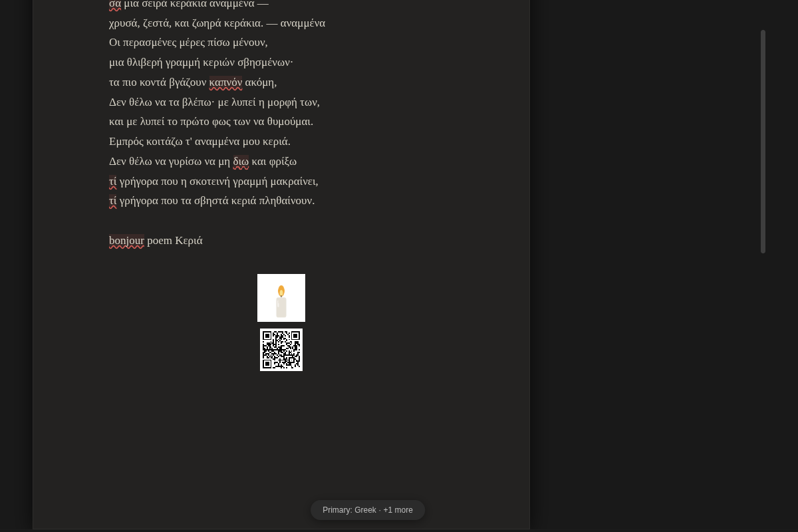Screen dimensions: 798x532
Task: Click the underlined word σα at top
Action: [x=115, y=4]
